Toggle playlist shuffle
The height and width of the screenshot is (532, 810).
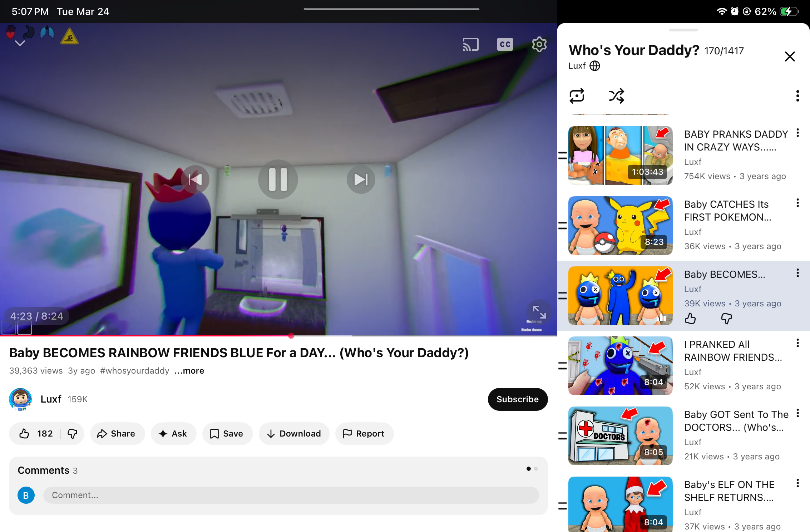[x=617, y=96]
